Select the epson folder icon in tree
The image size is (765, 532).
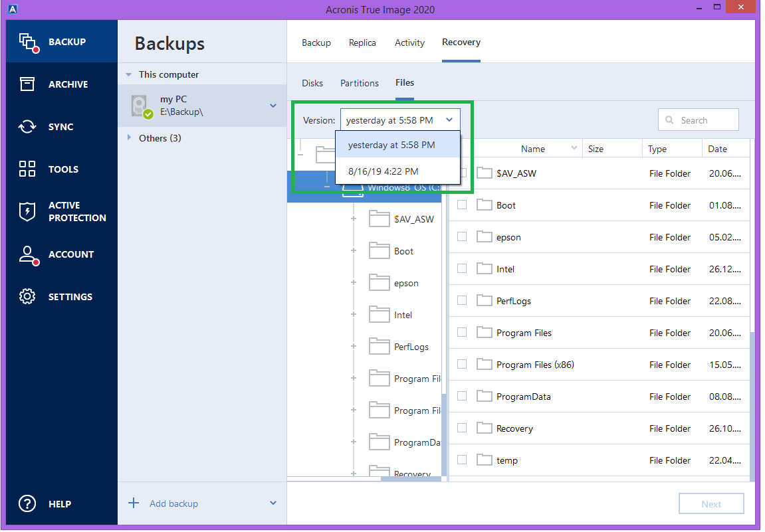pos(379,282)
